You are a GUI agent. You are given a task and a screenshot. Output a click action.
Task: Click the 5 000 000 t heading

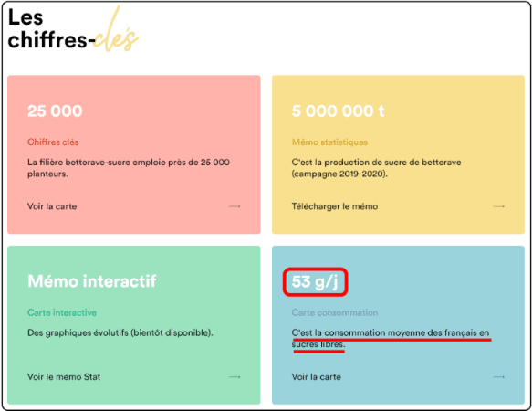[338, 111]
